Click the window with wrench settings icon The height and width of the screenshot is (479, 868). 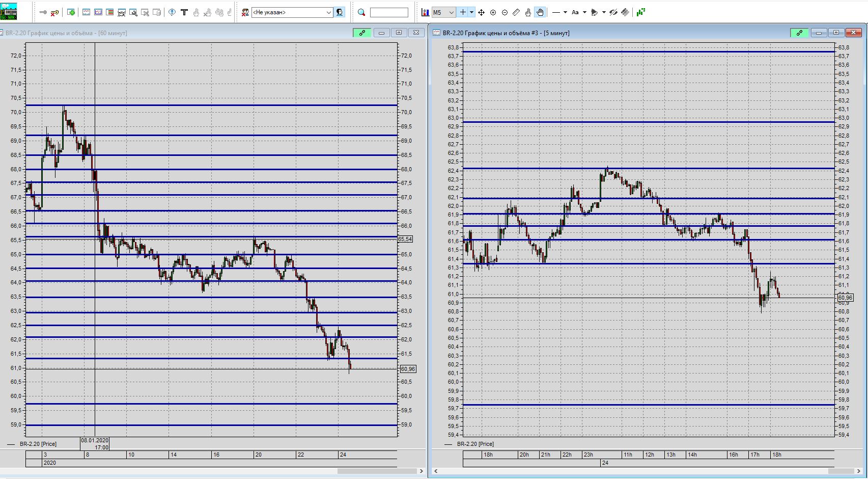pyautogui.click(x=133, y=12)
